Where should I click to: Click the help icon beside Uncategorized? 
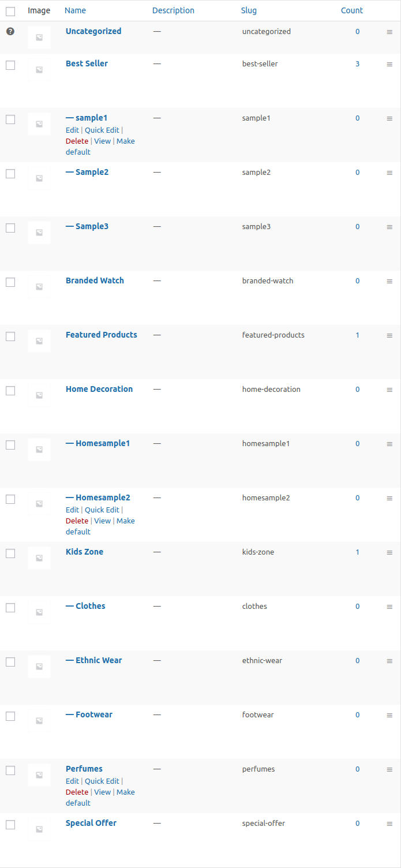coord(10,32)
